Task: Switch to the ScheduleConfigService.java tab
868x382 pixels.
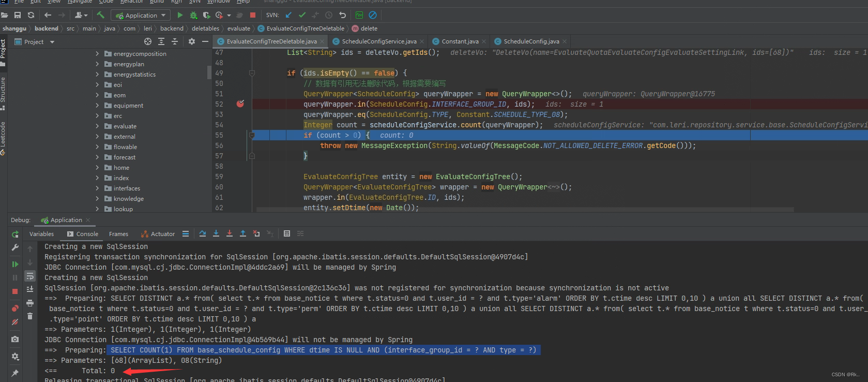Action: click(x=379, y=41)
